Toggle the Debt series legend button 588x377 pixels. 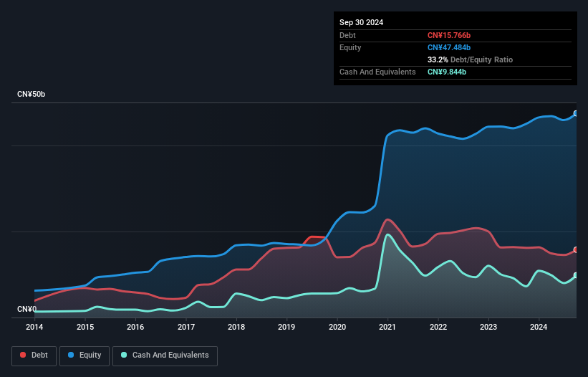point(34,355)
